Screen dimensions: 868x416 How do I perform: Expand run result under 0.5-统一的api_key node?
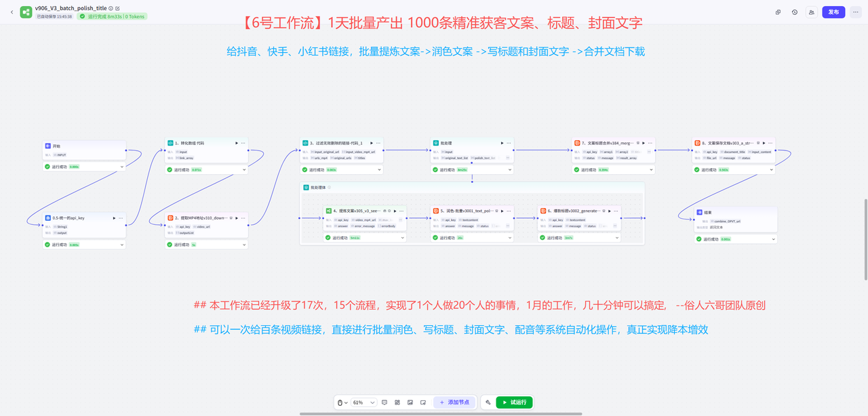click(122, 245)
